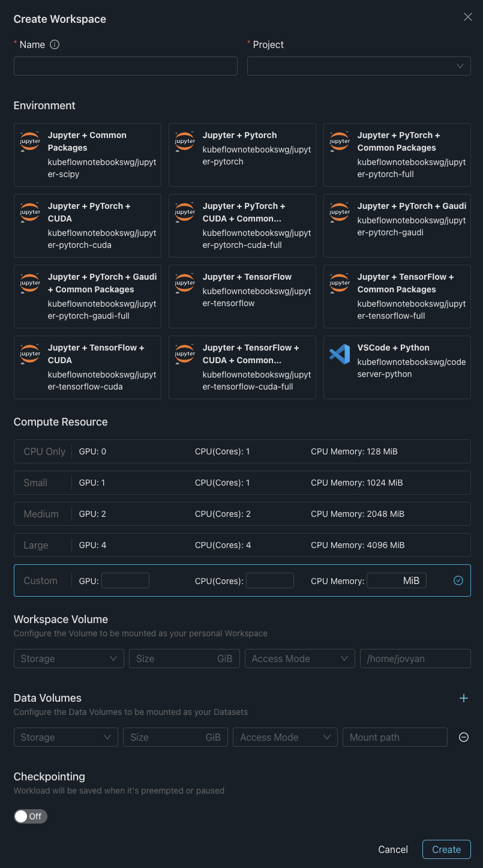The height and width of the screenshot is (868, 483).
Task: Click the workspace Name input field
Action: 125,66
